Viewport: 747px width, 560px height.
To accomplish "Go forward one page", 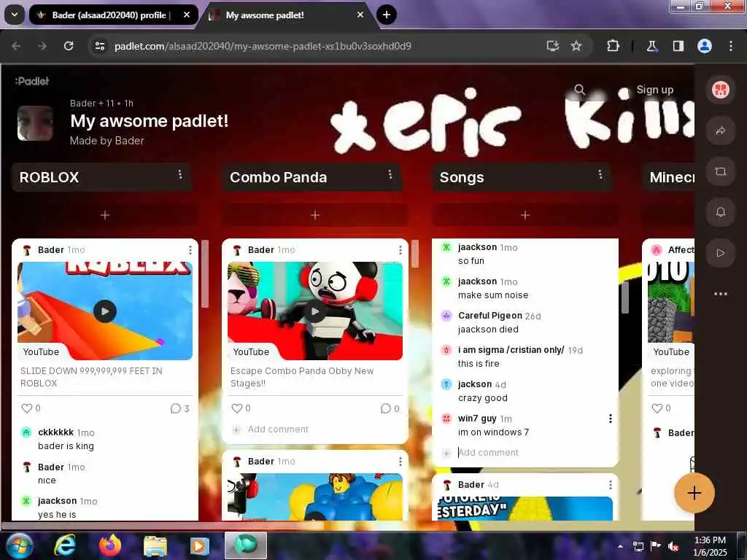I will click(x=42, y=46).
